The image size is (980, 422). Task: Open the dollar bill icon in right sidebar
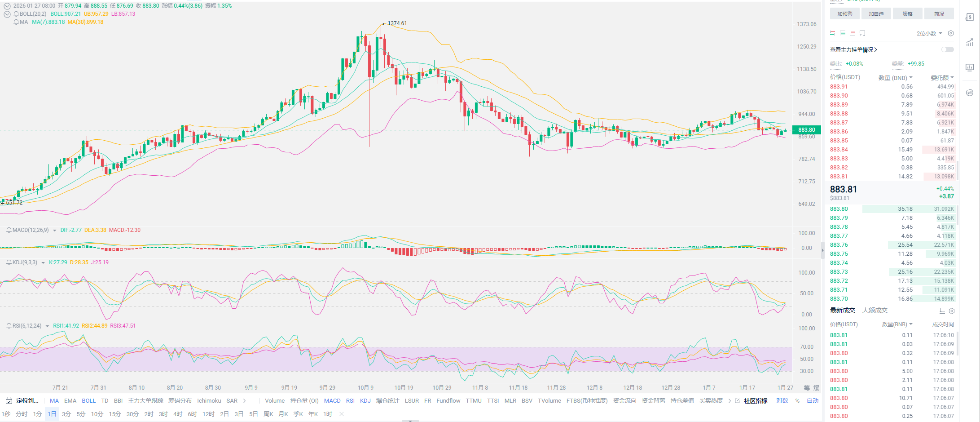970,17
